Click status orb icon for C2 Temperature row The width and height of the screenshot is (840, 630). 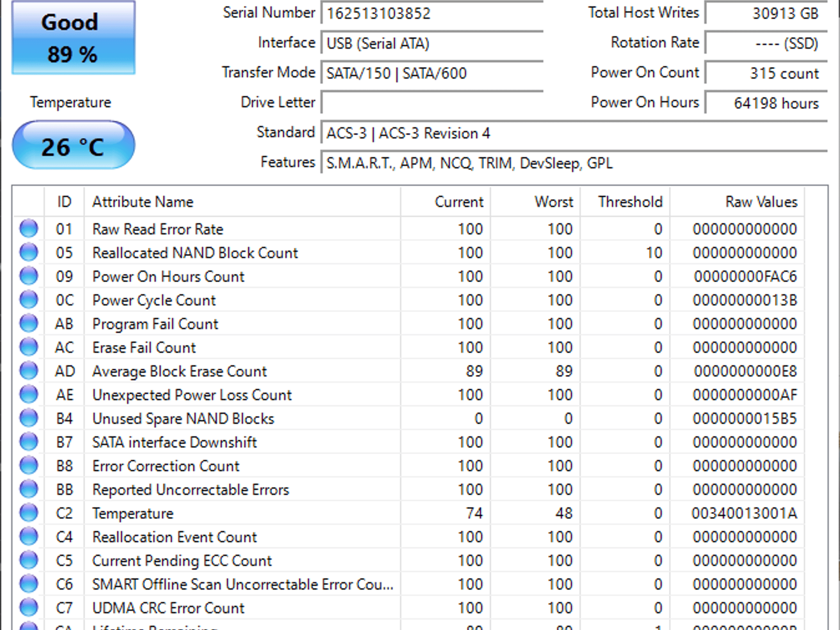29,513
